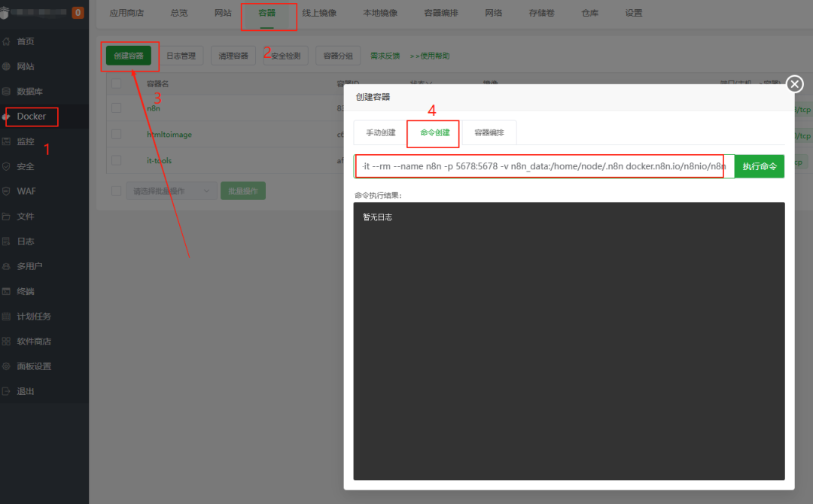Click the monitor icon beside 监控
The width and height of the screenshot is (813, 504).
point(6,141)
